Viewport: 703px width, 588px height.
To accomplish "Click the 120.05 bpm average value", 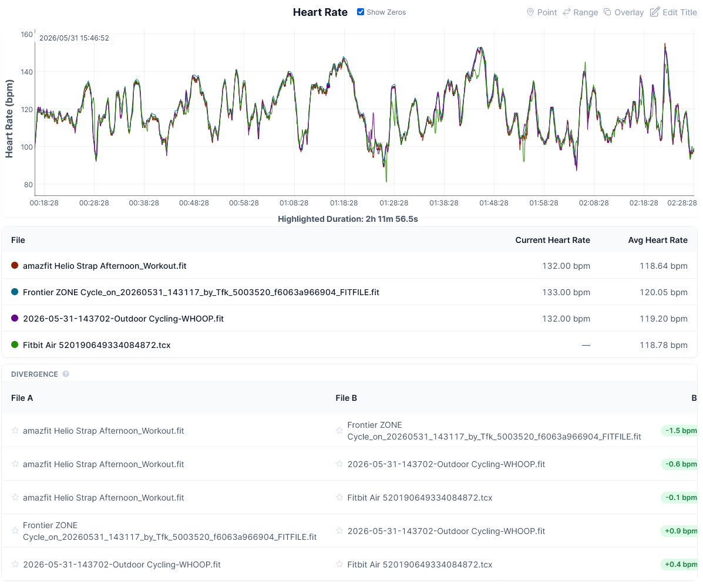I will point(664,292).
